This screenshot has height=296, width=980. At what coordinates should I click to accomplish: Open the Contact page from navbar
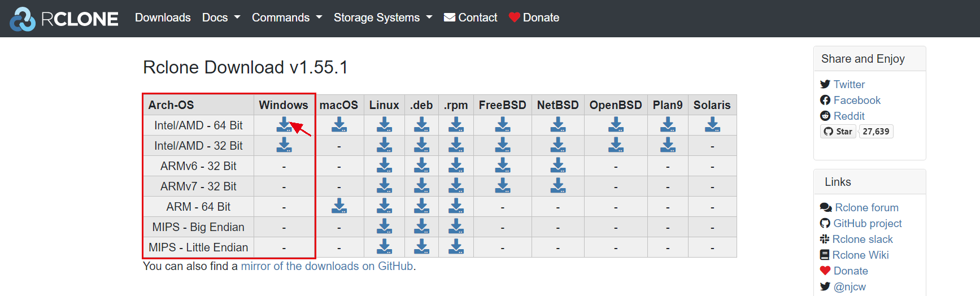coord(471,18)
